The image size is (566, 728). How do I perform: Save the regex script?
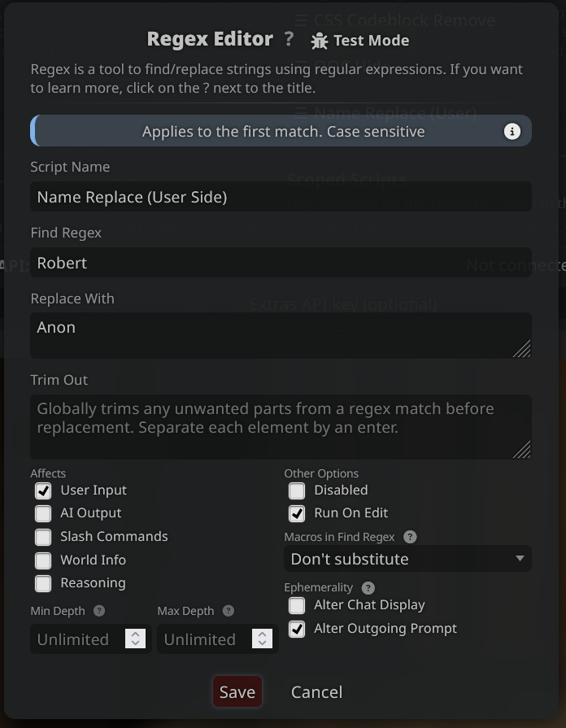(x=237, y=691)
